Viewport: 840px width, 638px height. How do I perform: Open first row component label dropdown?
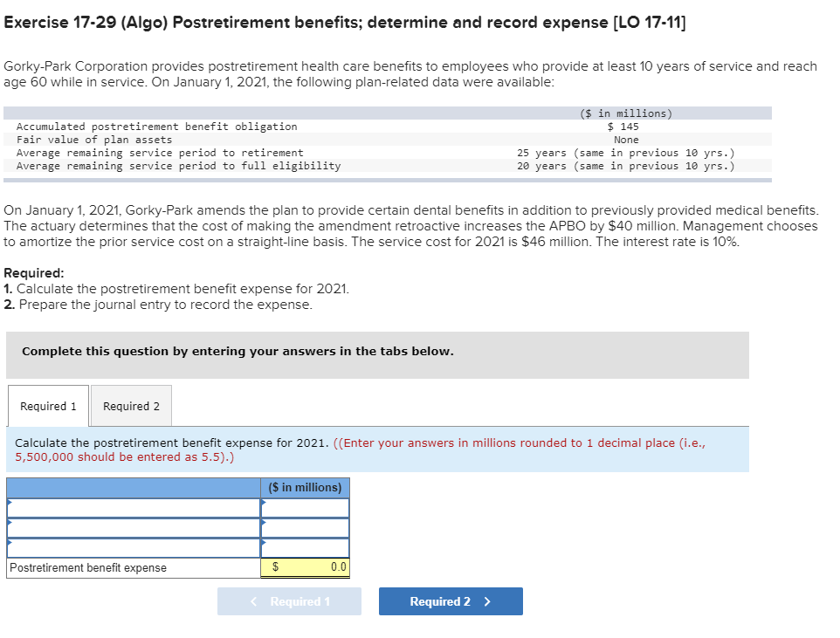134,508
